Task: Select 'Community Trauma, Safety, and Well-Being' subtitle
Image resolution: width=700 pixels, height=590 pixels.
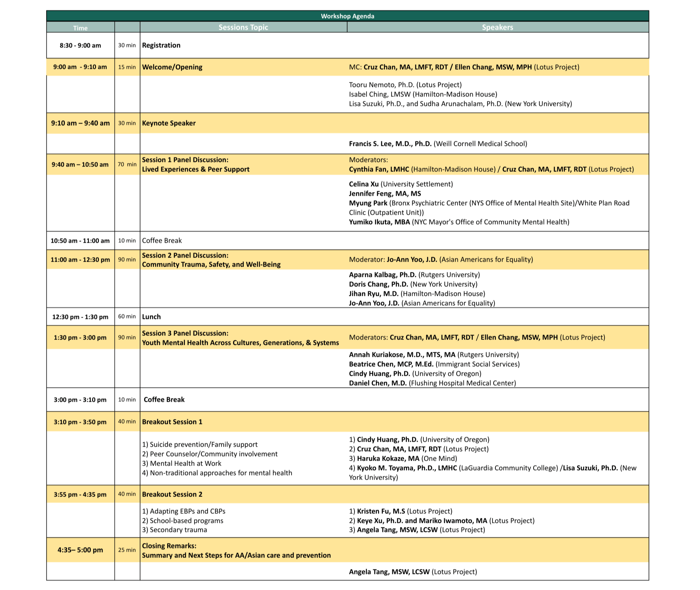Action: point(211,265)
